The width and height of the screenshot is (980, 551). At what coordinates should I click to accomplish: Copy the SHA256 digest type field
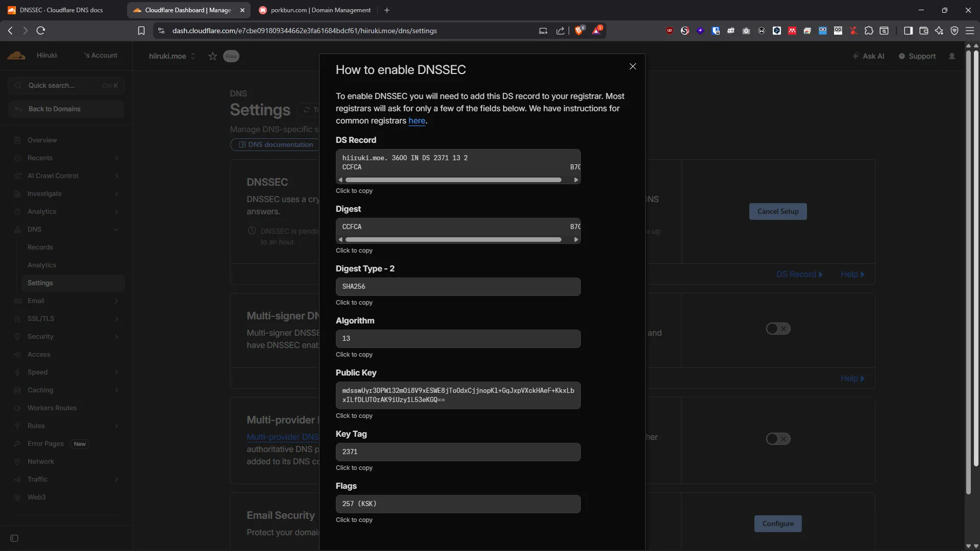coord(458,287)
